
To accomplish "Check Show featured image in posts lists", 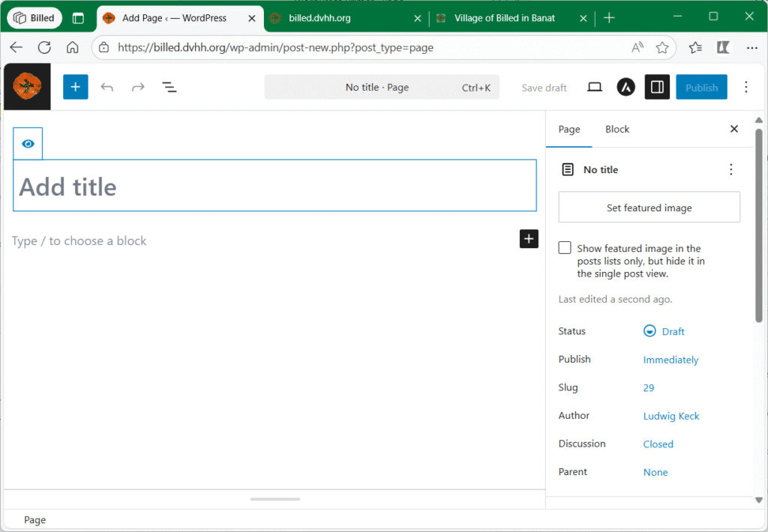I will pos(565,248).
